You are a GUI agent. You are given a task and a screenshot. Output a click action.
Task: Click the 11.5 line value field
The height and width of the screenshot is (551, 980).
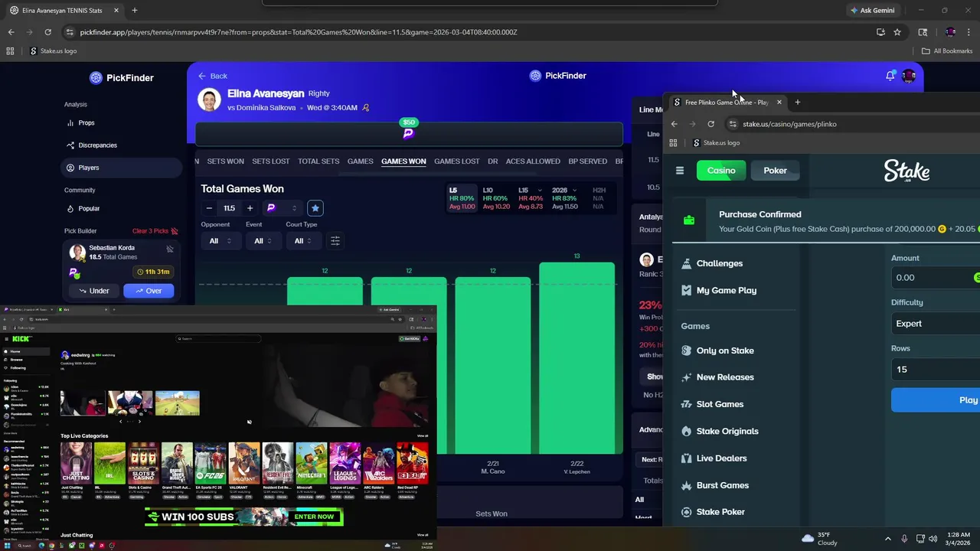click(x=229, y=208)
